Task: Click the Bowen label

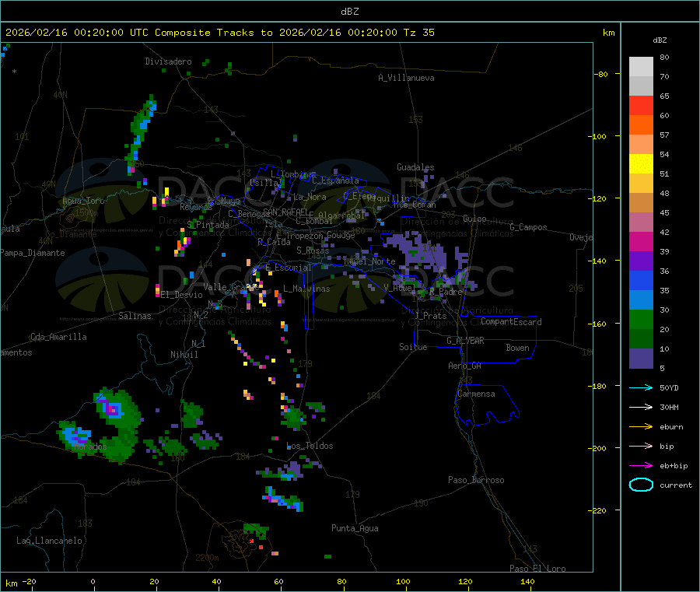Action: (517, 347)
